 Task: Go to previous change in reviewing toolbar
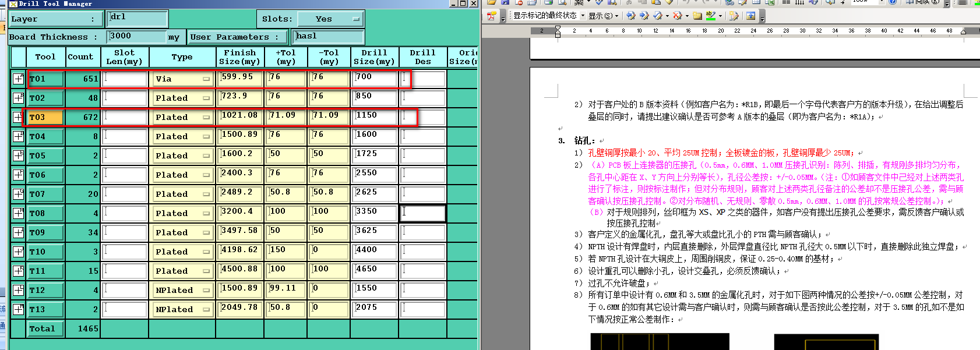[x=630, y=16]
